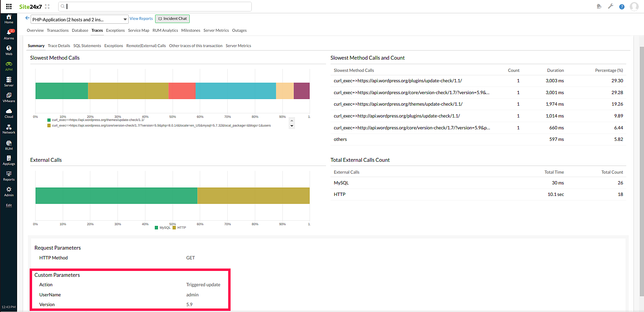
Task: Open the Service Map tab
Action: [138, 30]
